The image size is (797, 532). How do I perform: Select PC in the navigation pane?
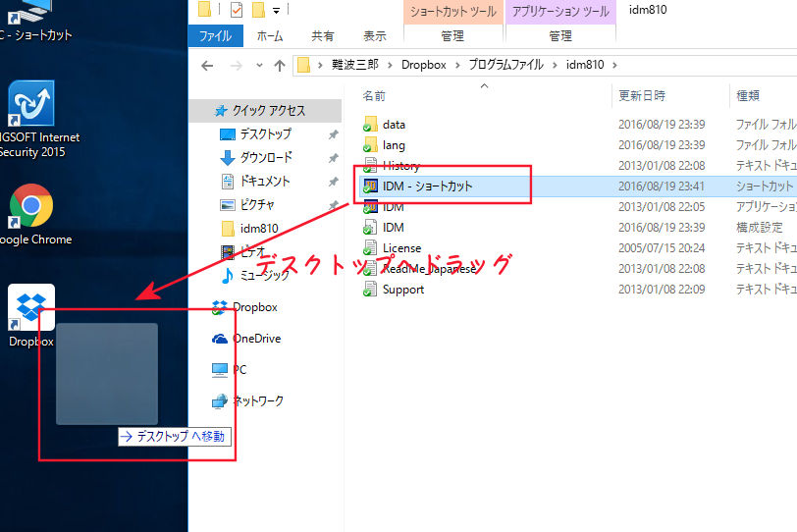pyautogui.click(x=239, y=370)
